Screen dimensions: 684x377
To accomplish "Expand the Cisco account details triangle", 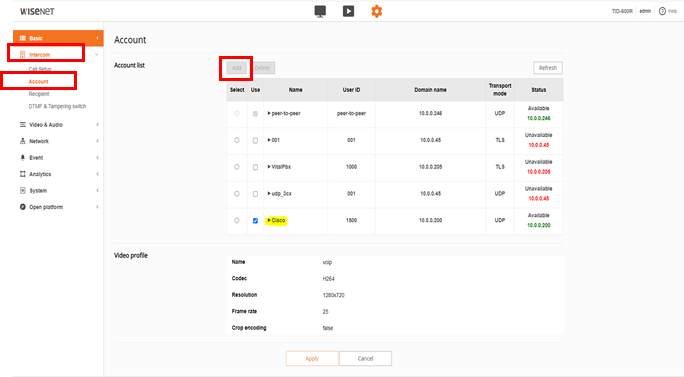I will pyautogui.click(x=269, y=220).
